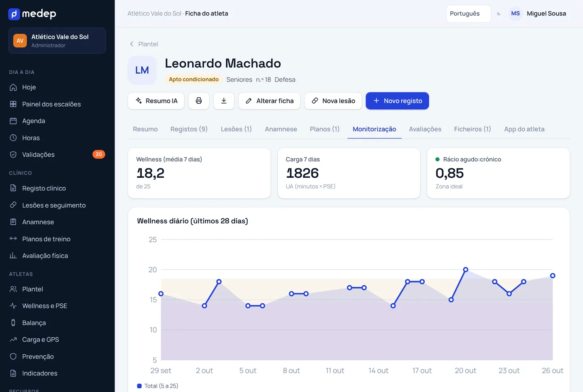Screen dimensions: 583x392
Task: Switch to the App do atleta tab
Action: click(524, 129)
